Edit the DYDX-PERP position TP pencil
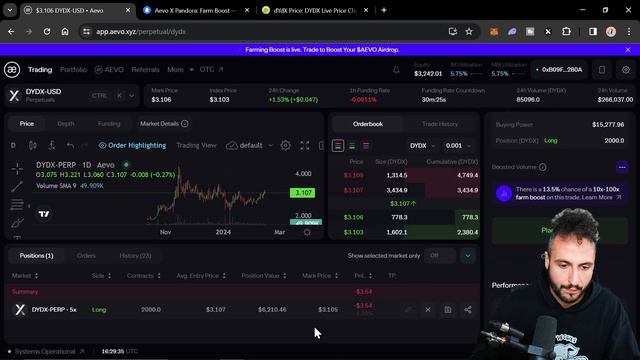Viewport: 640px width, 360px height. (x=408, y=310)
